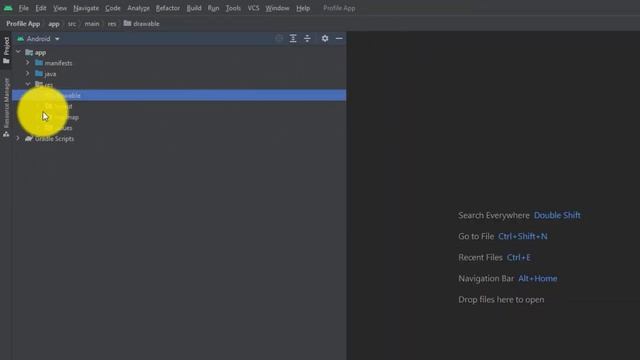
Task: Click the manifests folder icon
Action: [39, 63]
